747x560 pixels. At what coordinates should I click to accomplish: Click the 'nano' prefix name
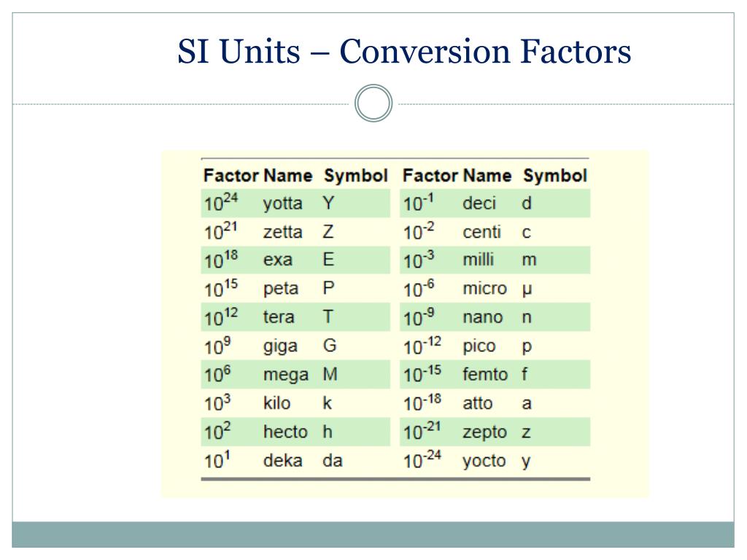tap(483, 317)
